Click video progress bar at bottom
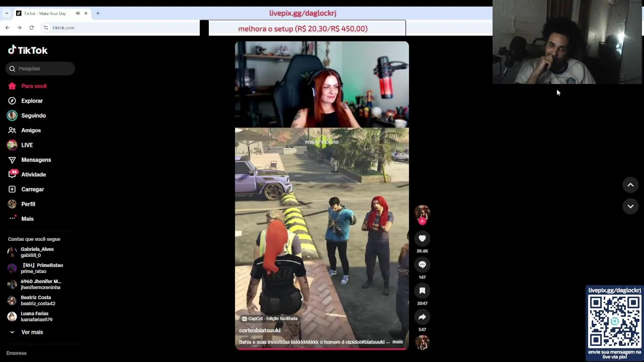This screenshot has height=362, width=644. point(322,348)
